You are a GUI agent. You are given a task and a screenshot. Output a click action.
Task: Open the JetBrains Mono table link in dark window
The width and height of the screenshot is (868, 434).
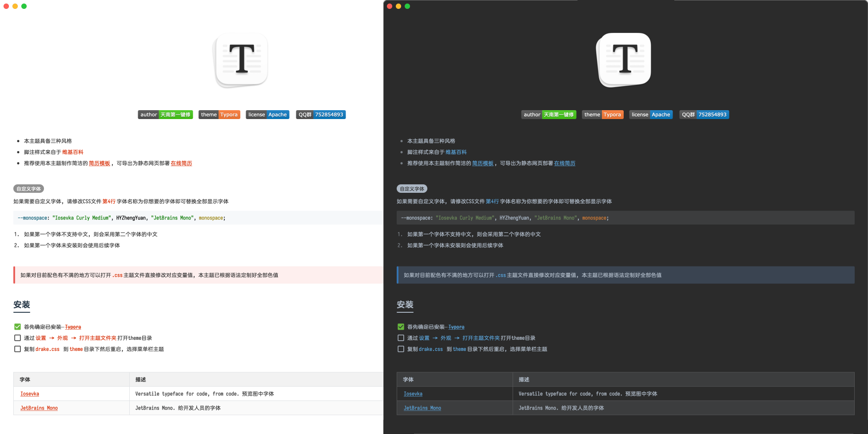coord(422,408)
